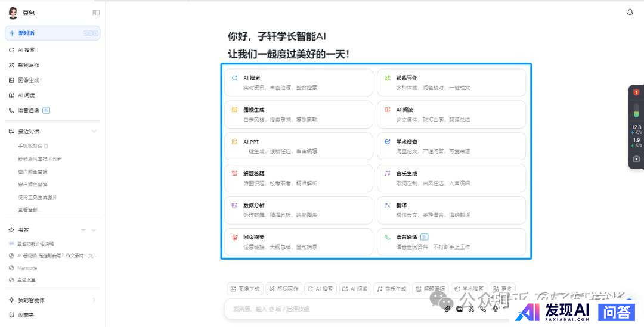Click the red shield icon on floating widget

pyautogui.click(x=636, y=93)
